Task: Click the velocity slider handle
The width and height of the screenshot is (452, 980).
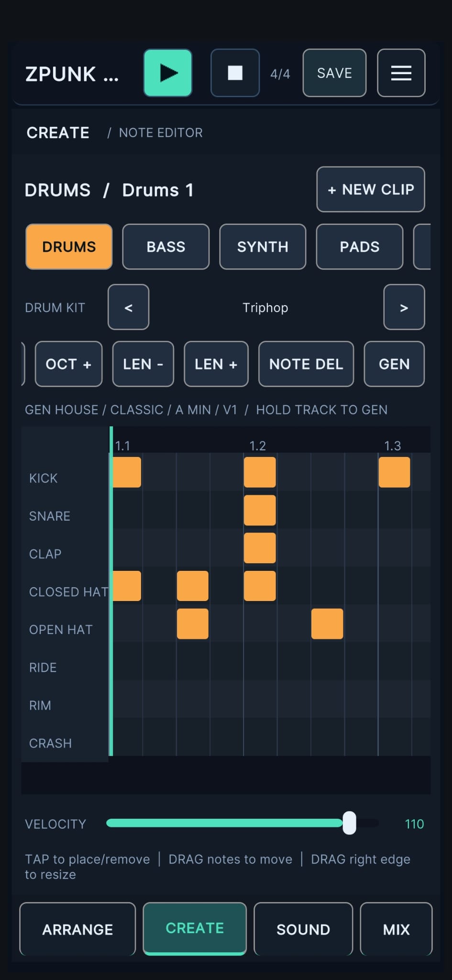Action: pyautogui.click(x=350, y=823)
